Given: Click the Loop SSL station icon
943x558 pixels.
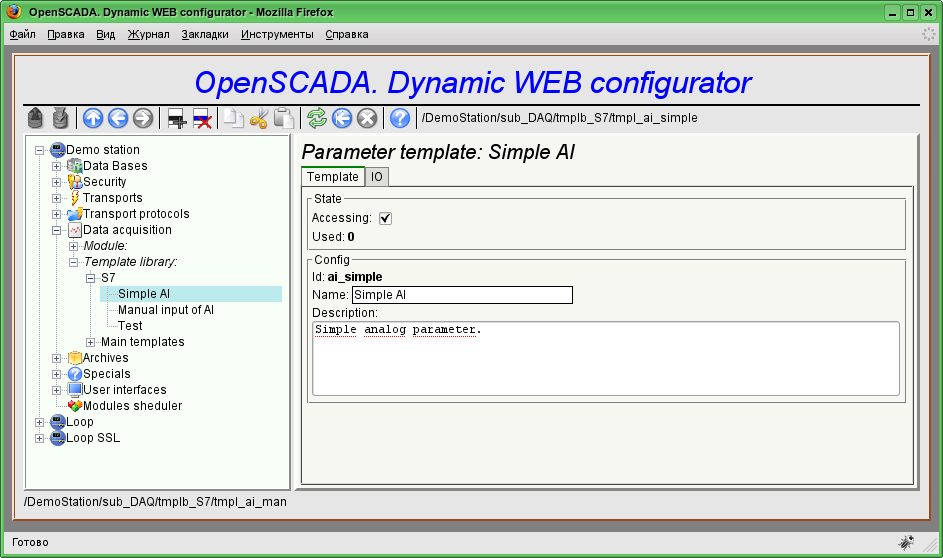Looking at the screenshot, I should click(x=58, y=438).
